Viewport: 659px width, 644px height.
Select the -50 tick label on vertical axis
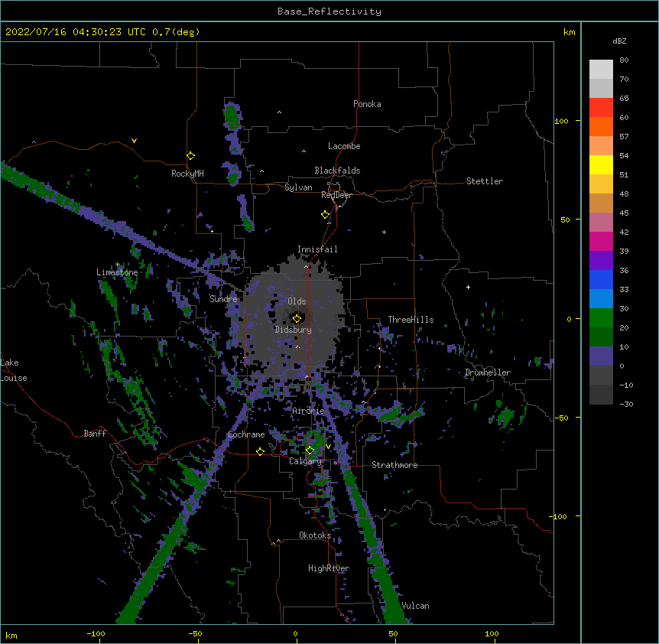561,418
